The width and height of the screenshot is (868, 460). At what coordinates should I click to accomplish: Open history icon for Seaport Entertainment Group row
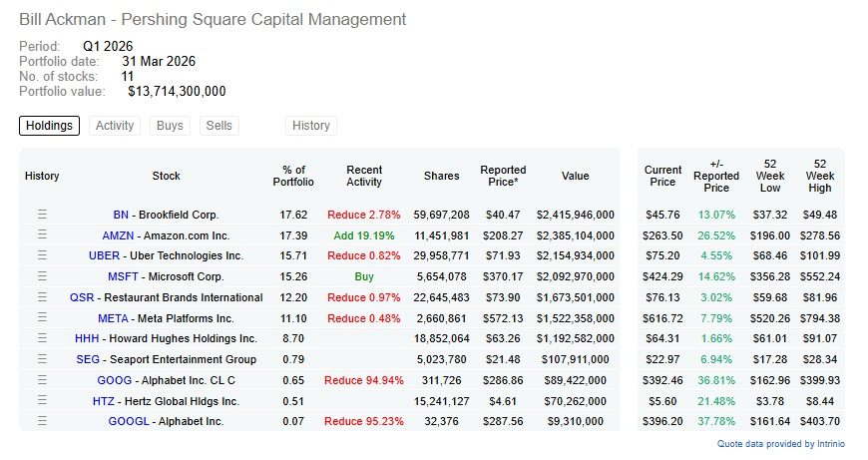click(x=42, y=359)
